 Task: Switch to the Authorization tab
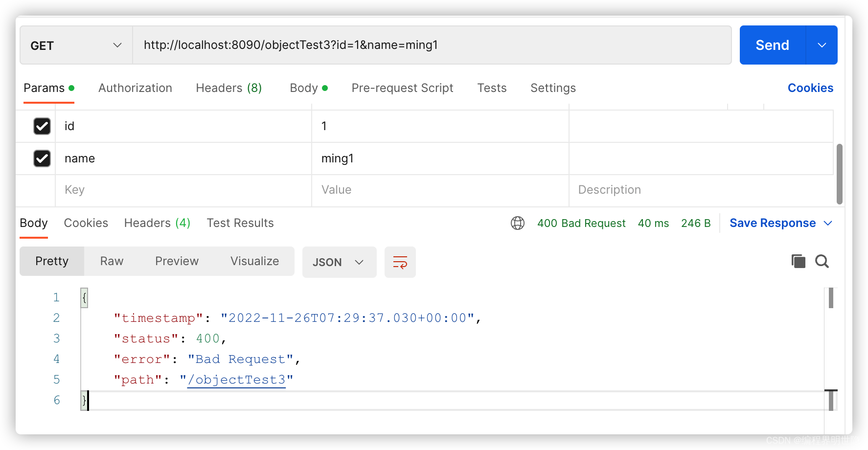pos(135,88)
